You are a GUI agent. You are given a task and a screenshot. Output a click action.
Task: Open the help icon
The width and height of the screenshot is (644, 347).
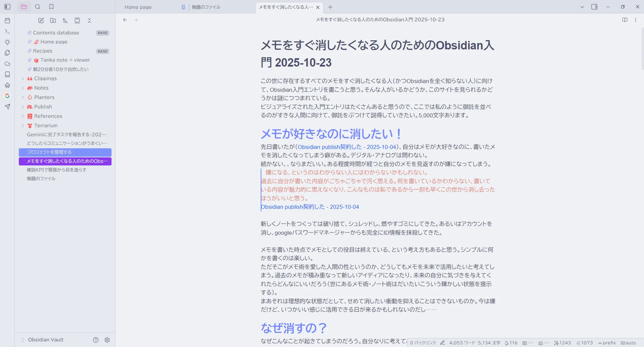(96, 340)
